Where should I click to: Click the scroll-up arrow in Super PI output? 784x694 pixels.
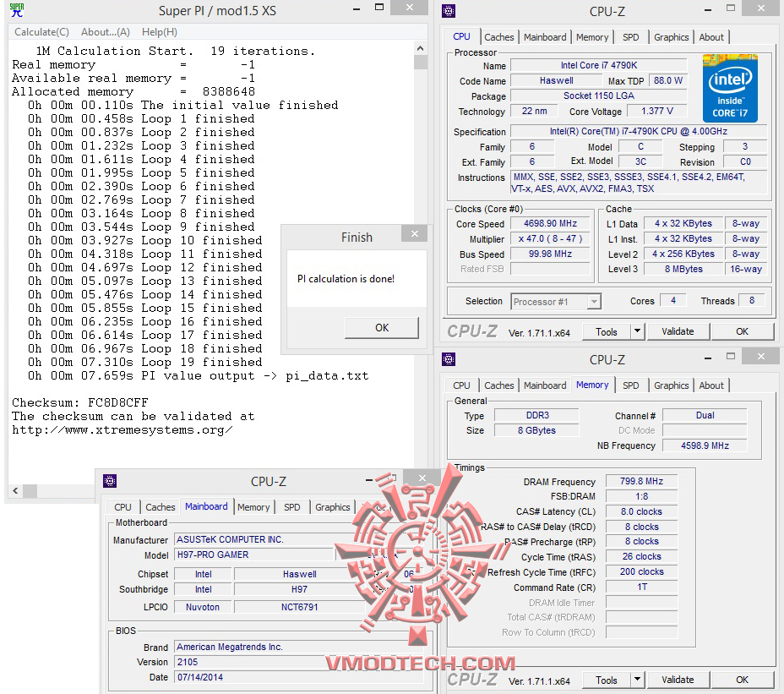420,48
